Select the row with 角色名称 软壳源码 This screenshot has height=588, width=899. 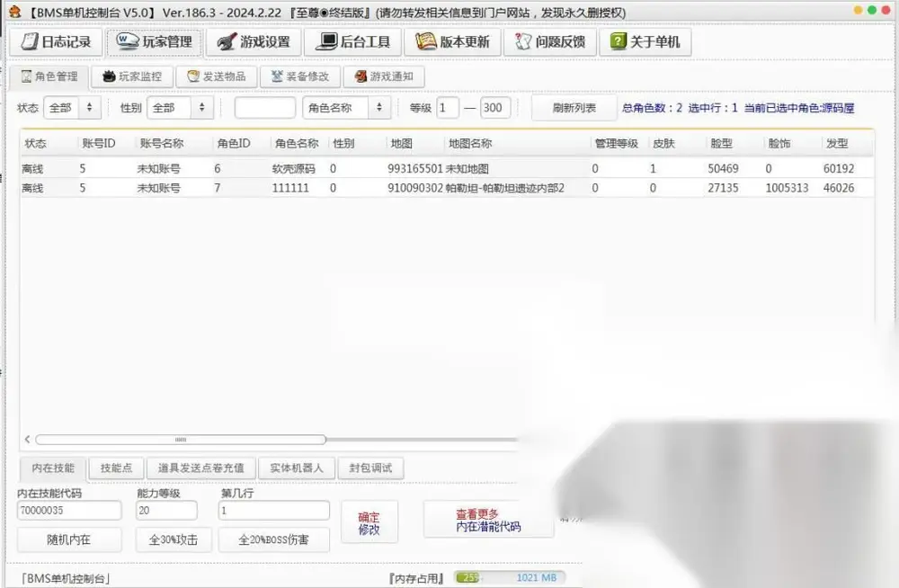pos(447,169)
